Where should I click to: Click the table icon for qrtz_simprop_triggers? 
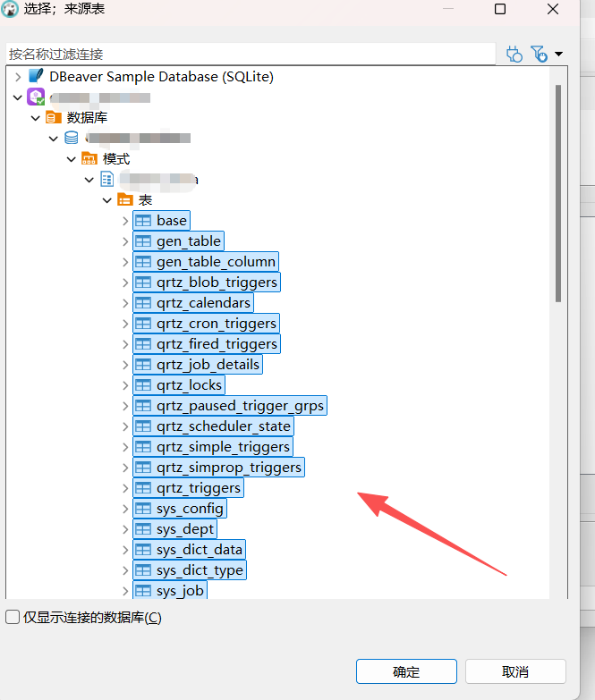click(143, 467)
